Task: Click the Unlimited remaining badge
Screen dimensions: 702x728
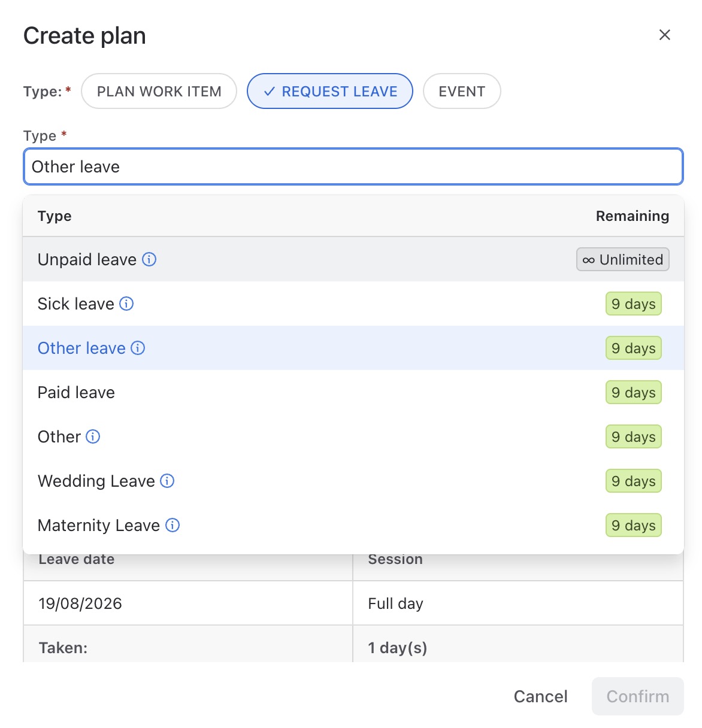Action: coord(623,259)
